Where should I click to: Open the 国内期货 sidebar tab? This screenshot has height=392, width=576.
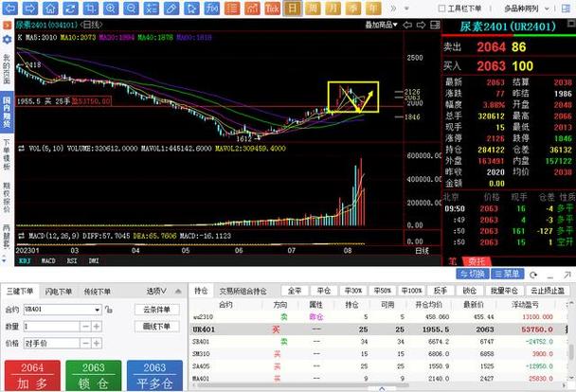7,112
